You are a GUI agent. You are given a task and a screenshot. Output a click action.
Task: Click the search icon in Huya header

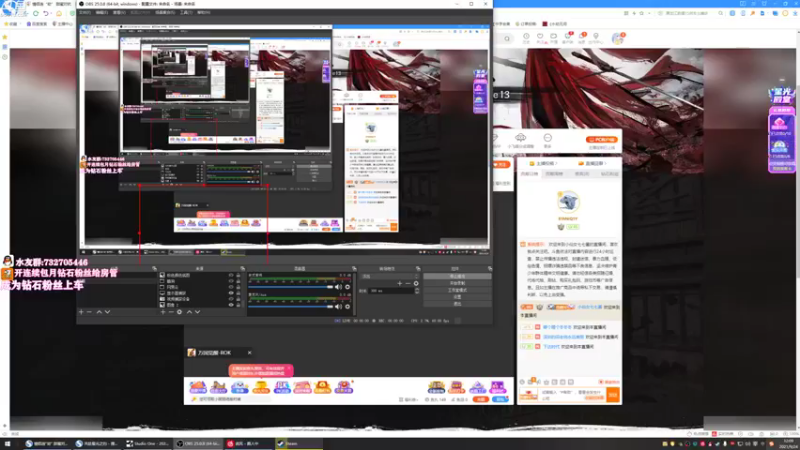coord(507,38)
